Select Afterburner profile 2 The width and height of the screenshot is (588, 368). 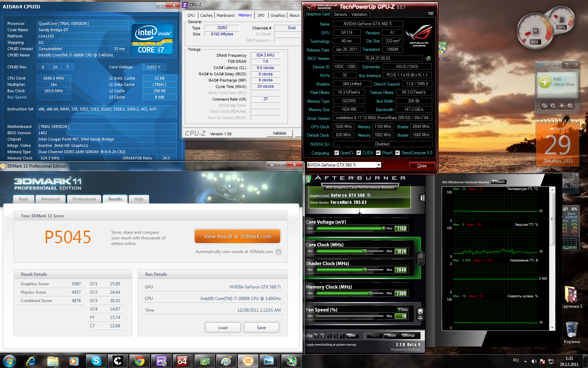click(x=323, y=336)
